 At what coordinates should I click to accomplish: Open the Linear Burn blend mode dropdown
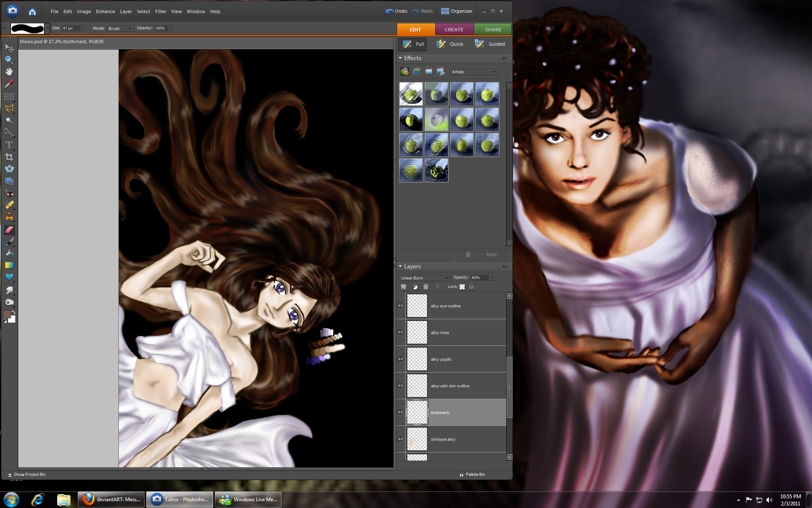click(424, 278)
